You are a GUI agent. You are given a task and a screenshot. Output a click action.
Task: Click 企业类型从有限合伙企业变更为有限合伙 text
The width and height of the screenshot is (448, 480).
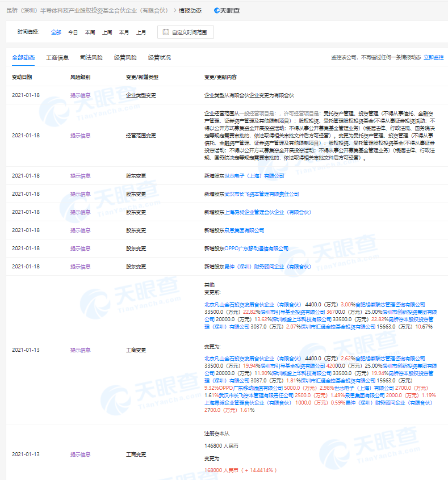coord(249,95)
